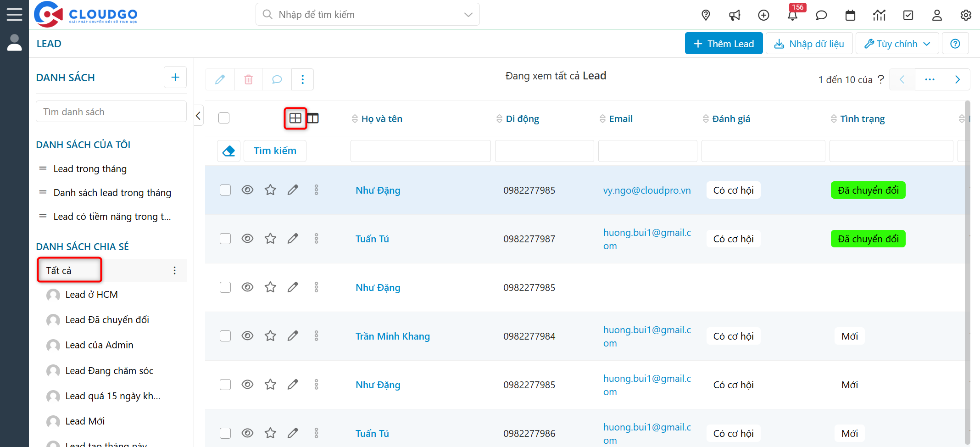
Task: Open the global search dropdown arrow
Action: [x=468, y=15]
